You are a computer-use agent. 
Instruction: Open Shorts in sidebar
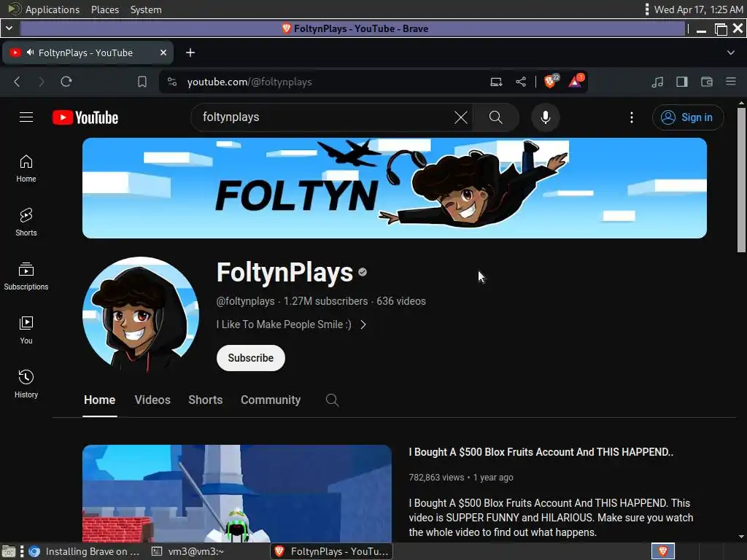[26, 222]
